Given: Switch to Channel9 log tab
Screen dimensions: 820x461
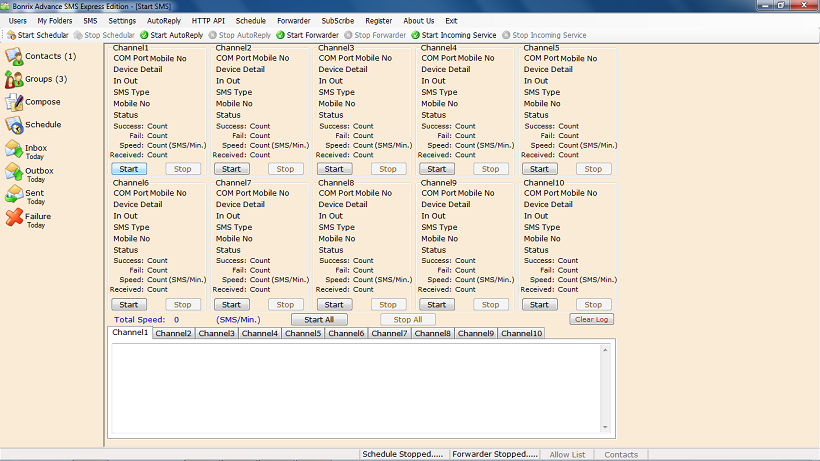Looking at the screenshot, I should (x=476, y=333).
